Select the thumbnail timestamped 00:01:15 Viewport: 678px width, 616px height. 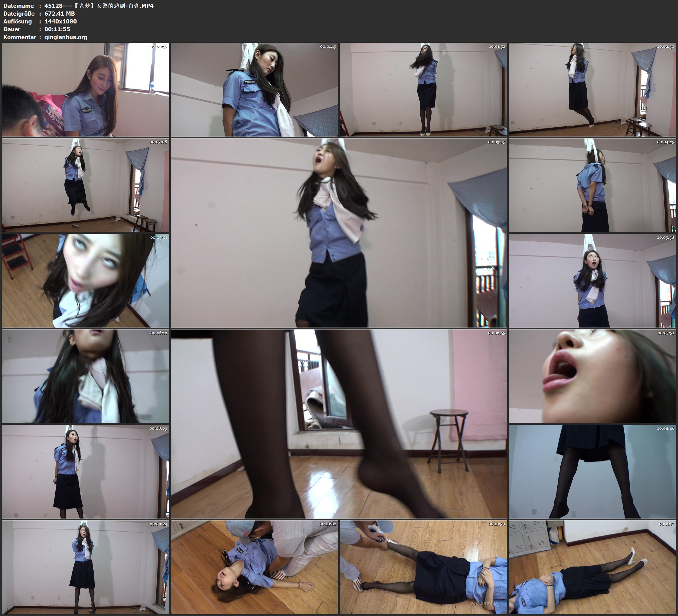[254, 89]
